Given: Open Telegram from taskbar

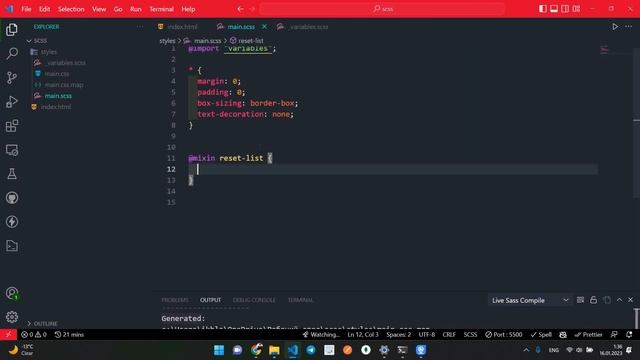Looking at the screenshot, I should 311,350.
